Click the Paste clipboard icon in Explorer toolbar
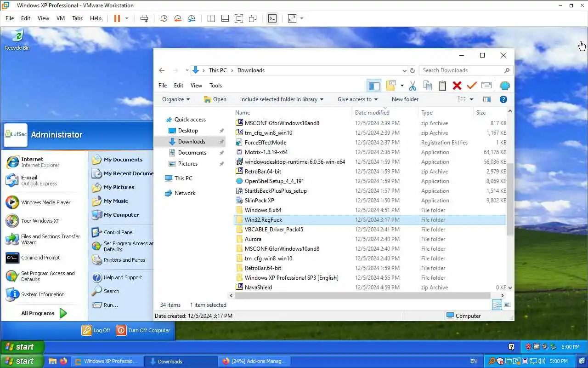Screen dimensions: 588x368 442,86
